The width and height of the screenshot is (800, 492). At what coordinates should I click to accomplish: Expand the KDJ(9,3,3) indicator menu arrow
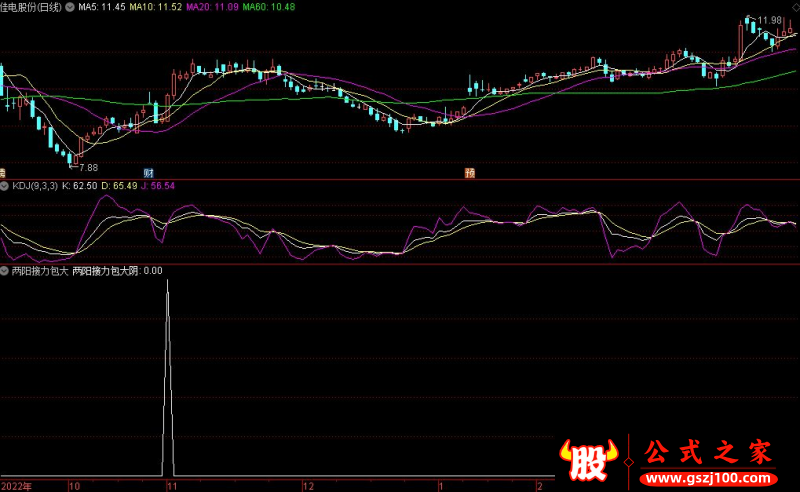tap(5, 185)
